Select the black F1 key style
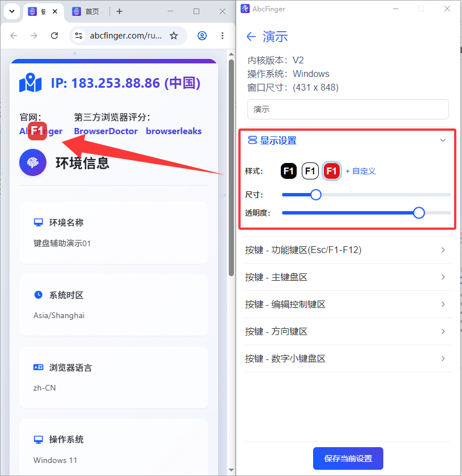Screen dimensions: 462x476 coord(288,171)
